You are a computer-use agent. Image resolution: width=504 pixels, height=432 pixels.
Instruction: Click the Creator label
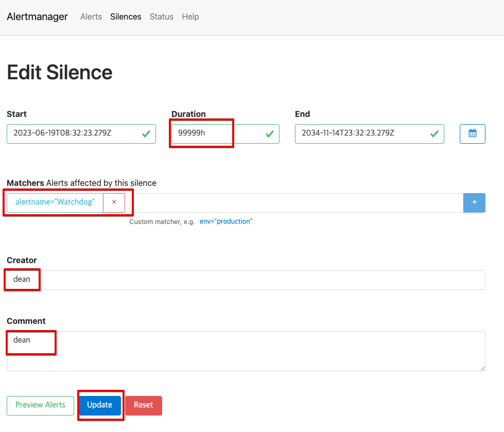point(22,260)
